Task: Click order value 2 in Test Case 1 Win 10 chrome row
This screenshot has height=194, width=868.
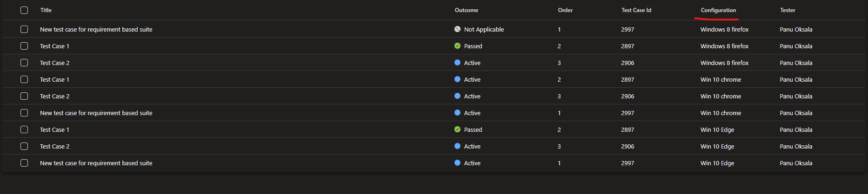Action: point(559,79)
